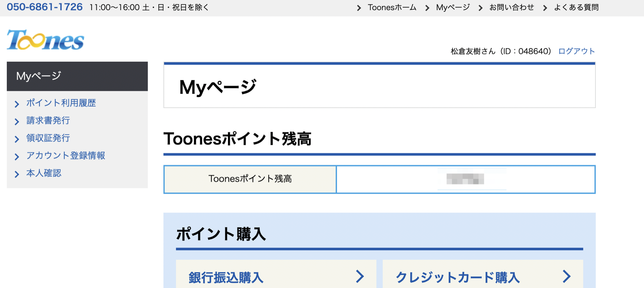Open ポイント利用履歴 in the sidebar
Viewport: 644px width, 288px height.
61,103
